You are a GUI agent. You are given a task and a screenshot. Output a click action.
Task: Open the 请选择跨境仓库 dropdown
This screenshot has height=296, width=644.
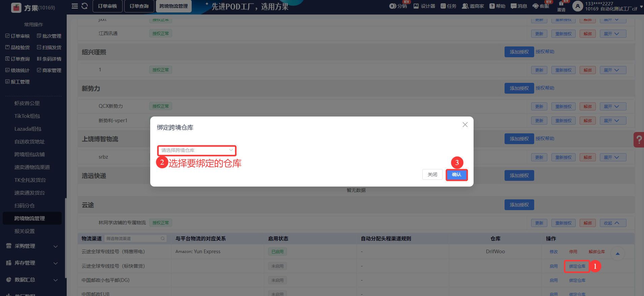197,150
